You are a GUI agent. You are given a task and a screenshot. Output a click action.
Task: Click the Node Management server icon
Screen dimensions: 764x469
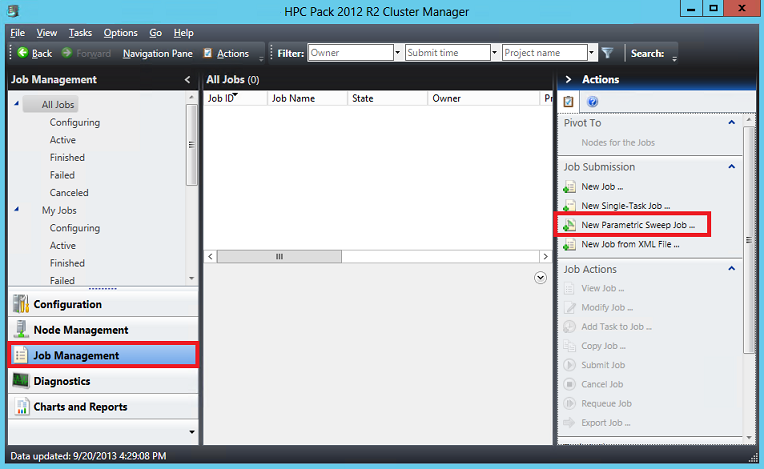click(x=21, y=330)
